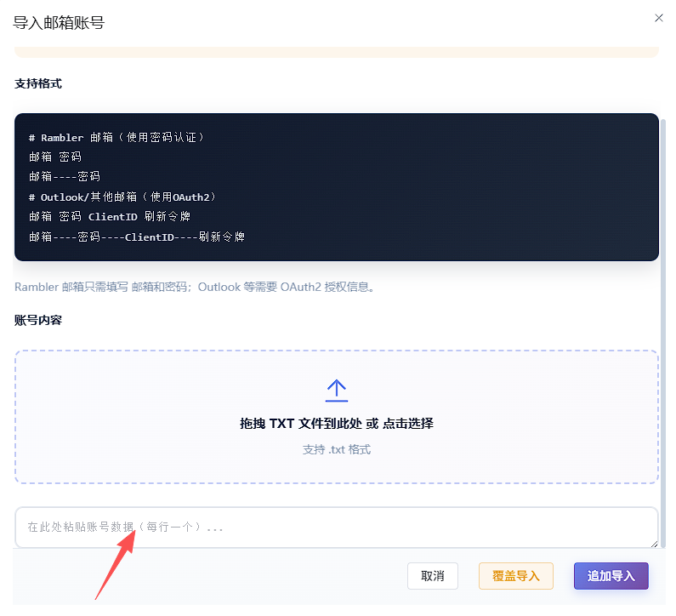This screenshot has height=616, width=676.
Task: Click the 支持 .txt 格式 hint text
Action: 336,449
